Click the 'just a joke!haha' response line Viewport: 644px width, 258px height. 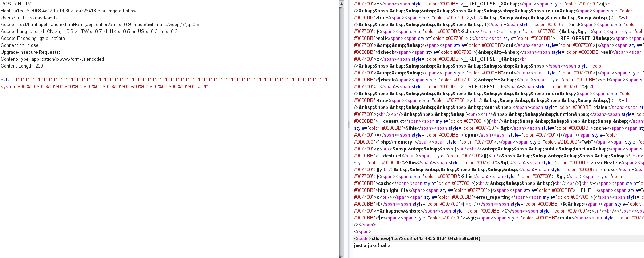click(372, 245)
